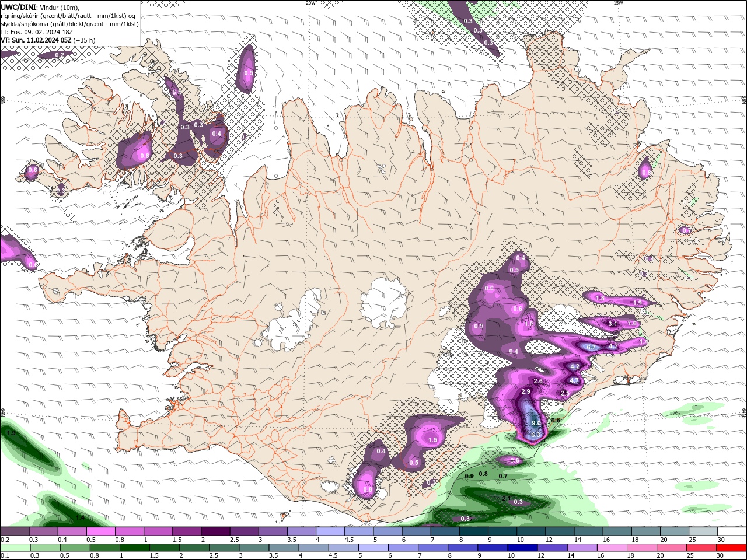Click the 20W longitude label

(310, 3)
